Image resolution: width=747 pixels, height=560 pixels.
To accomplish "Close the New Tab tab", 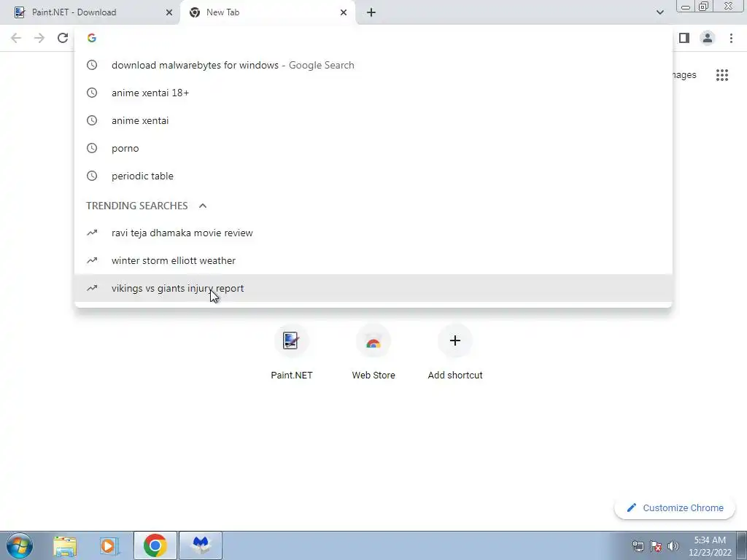I will [344, 12].
